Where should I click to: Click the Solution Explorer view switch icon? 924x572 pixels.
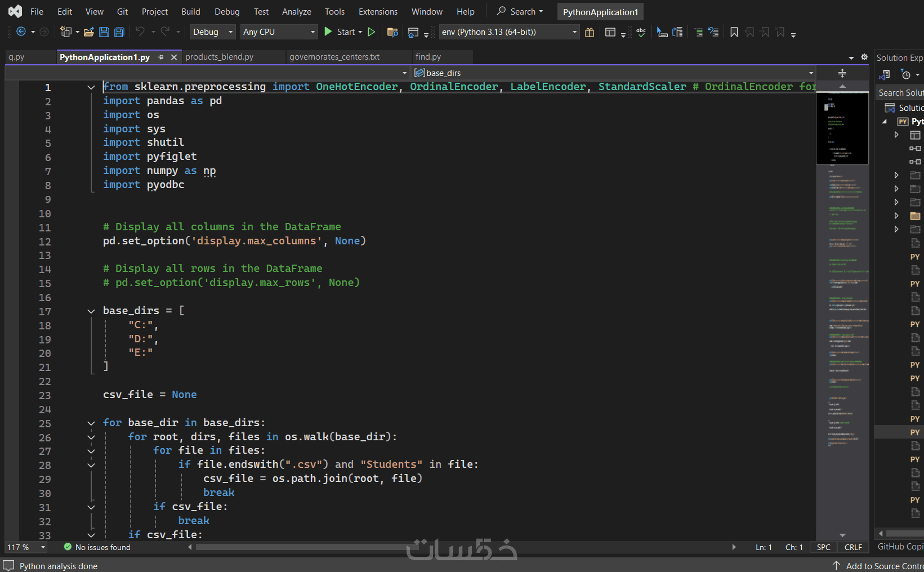(x=885, y=74)
